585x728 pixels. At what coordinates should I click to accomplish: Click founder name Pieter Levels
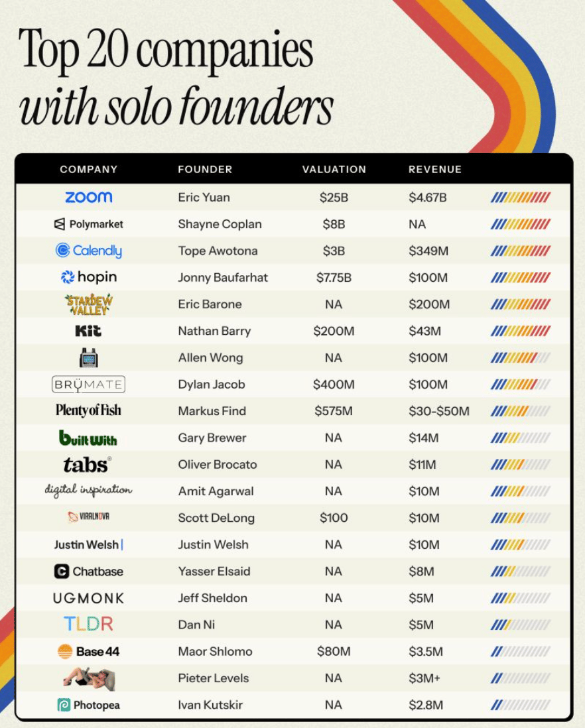coord(213,678)
